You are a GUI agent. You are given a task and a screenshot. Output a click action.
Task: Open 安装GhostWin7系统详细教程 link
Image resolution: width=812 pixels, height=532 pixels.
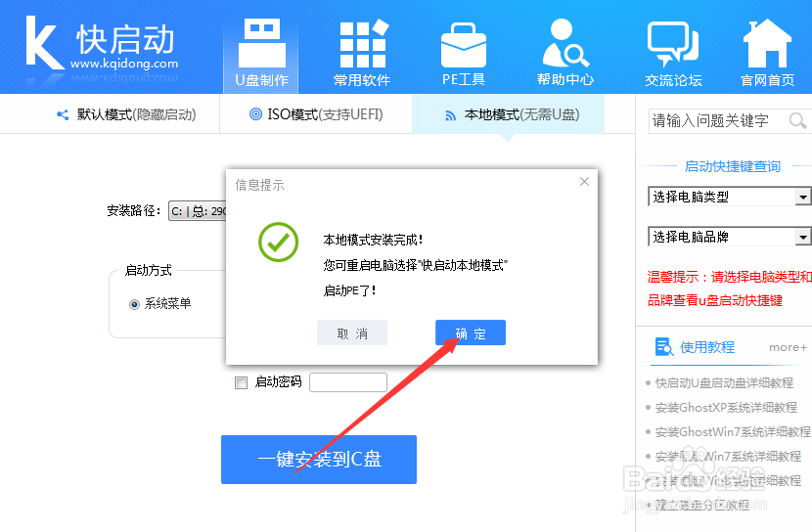(x=732, y=431)
